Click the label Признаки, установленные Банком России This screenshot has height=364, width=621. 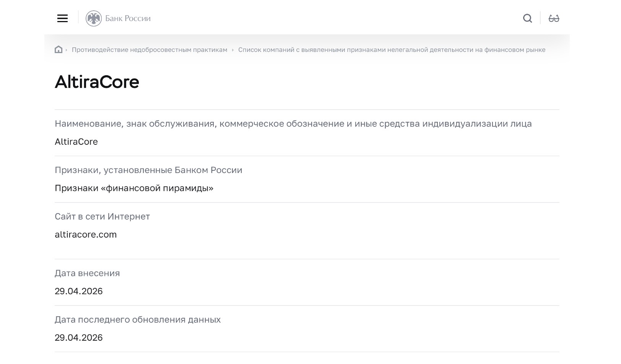[x=148, y=170]
